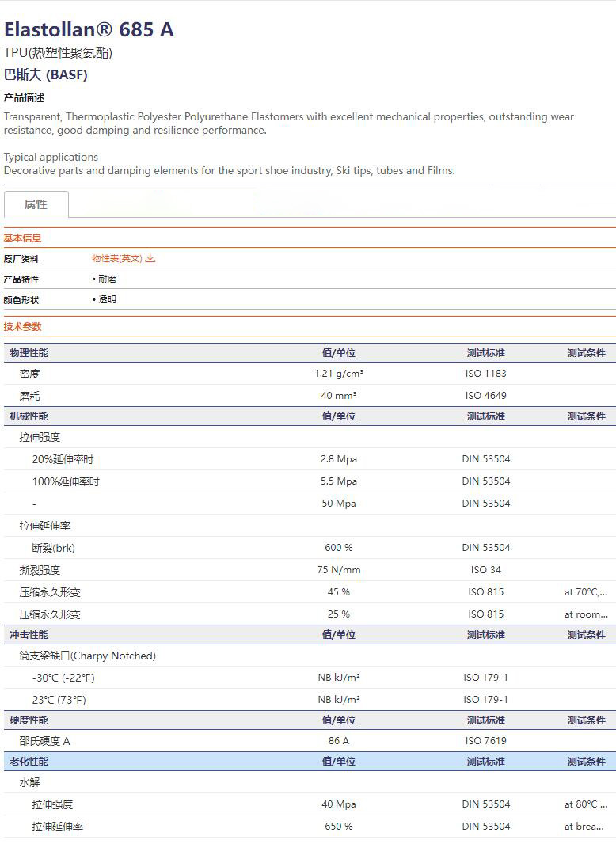Viewport: 616px width, 859px height.
Task: Click the 颜色形状 row label
Action: (21, 300)
